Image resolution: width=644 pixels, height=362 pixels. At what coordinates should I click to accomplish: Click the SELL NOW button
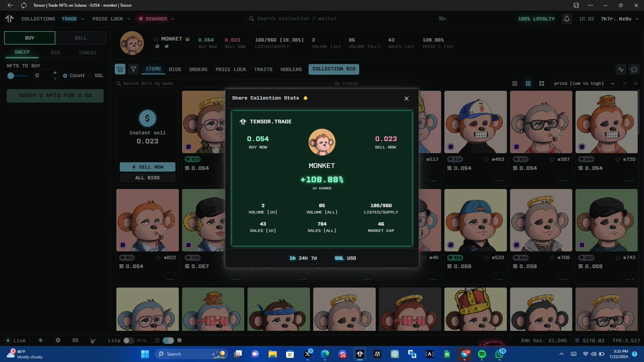coord(148,167)
